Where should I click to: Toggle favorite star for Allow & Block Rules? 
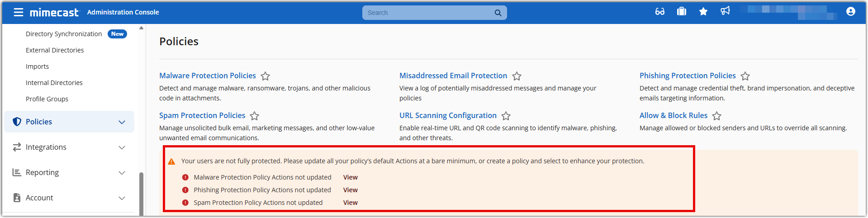click(x=717, y=116)
